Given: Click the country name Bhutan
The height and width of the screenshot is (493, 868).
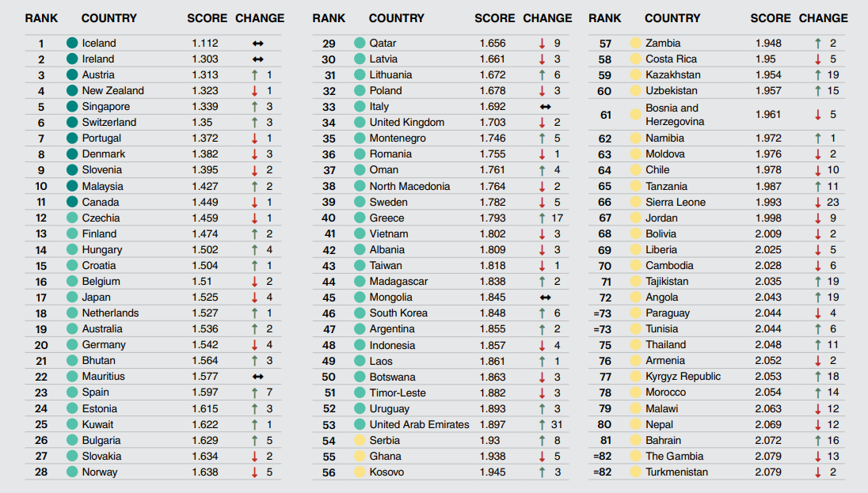Looking at the screenshot, I should click(x=98, y=360).
